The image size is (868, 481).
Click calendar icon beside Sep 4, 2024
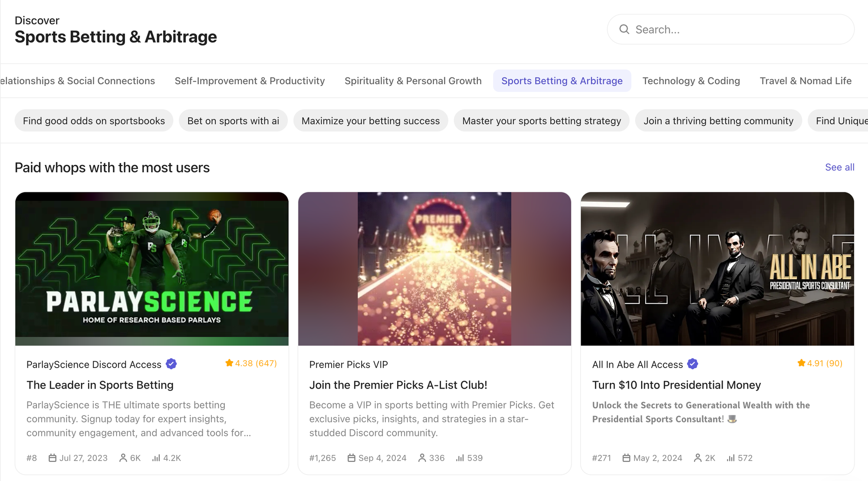pyautogui.click(x=352, y=458)
